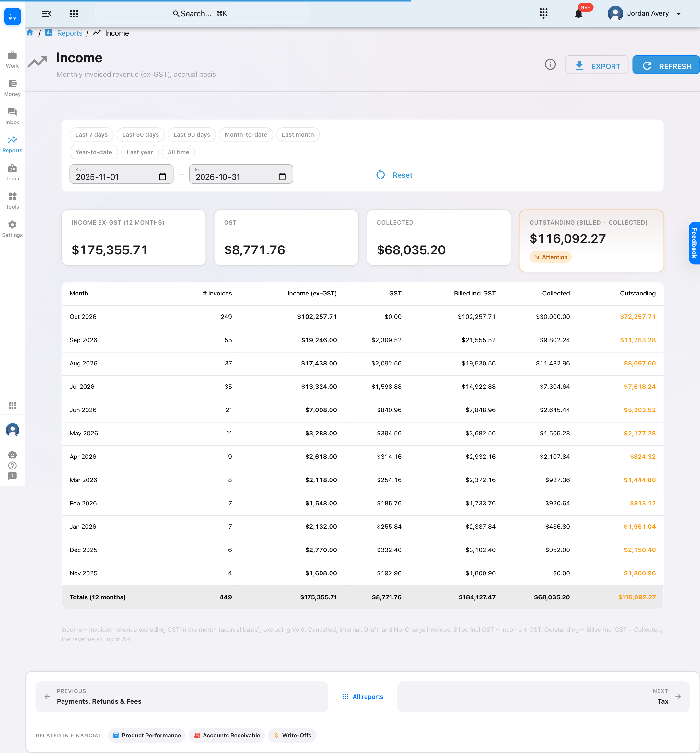Open the Reports breadcrumb link

tap(70, 33)
